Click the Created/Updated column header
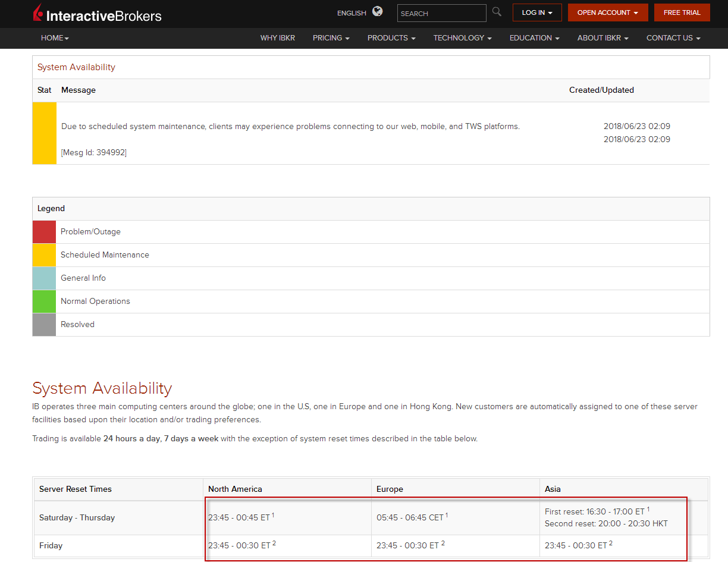The image size is (728, 562). click(x=601, y=90)
